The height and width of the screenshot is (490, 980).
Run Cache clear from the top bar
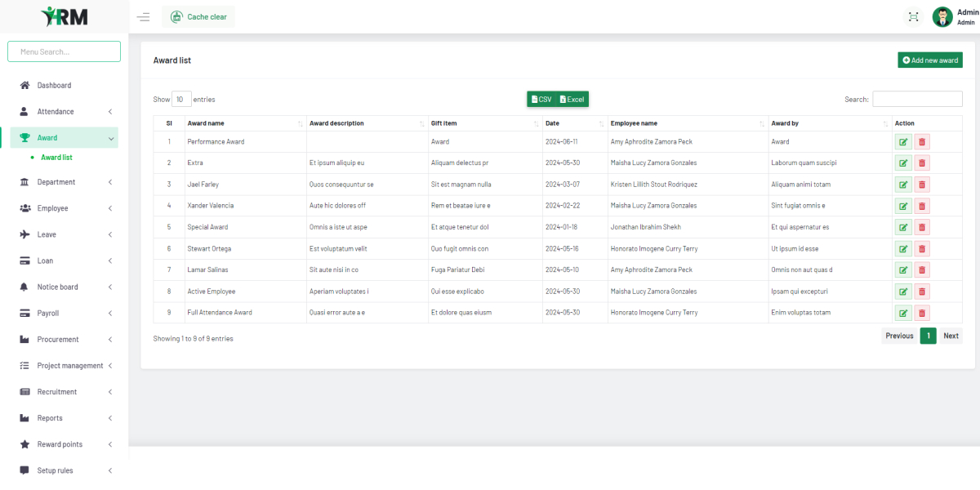click(198, 16)
